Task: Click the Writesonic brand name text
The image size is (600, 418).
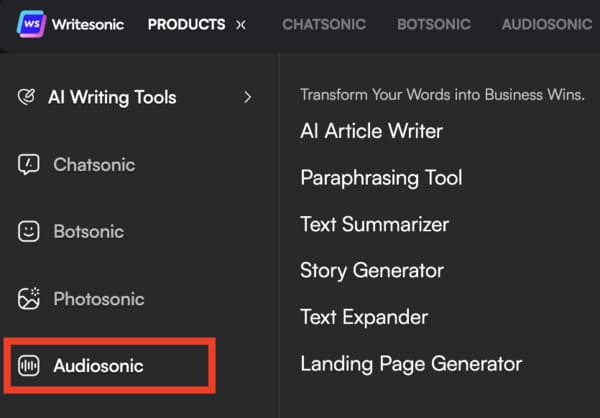Action: coord(88,24)
